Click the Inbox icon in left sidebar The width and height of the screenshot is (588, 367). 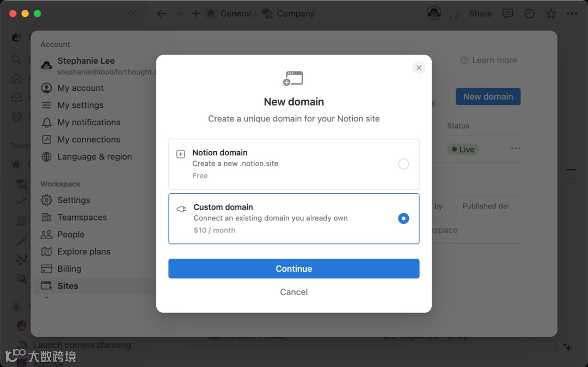pyautogui.click(x=16, y=98)
